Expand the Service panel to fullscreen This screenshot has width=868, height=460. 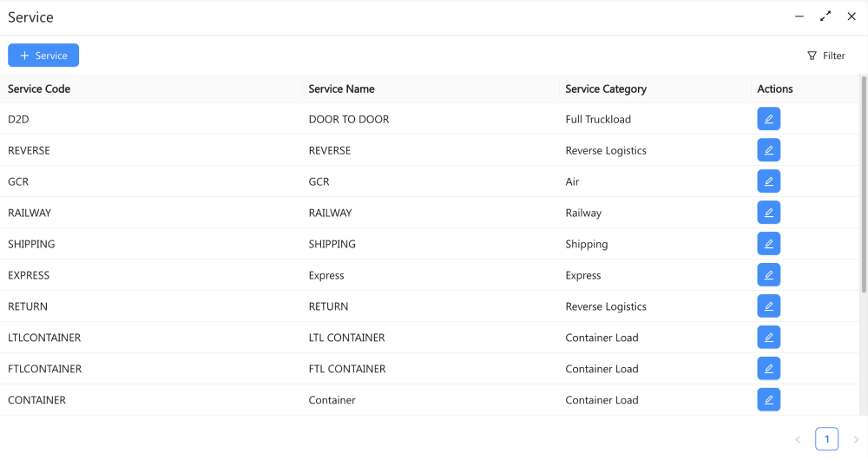pyautogui.click(x=825, y=16)
